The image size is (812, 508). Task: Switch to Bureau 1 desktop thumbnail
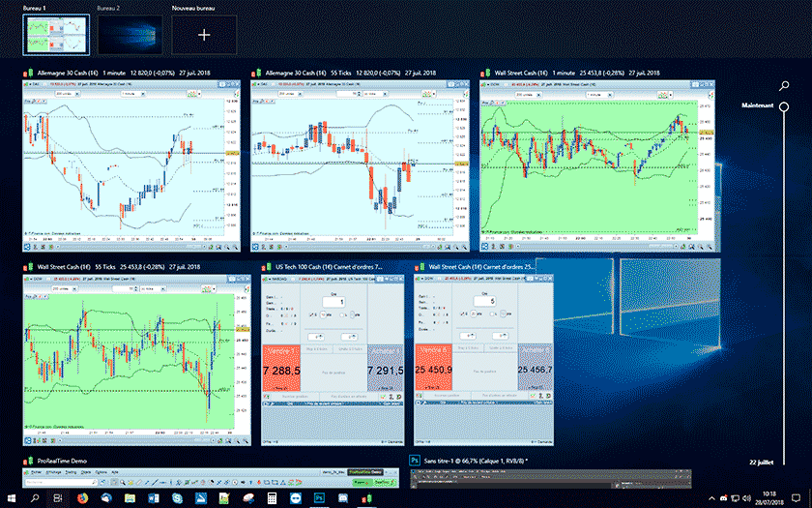click(56, 34)
